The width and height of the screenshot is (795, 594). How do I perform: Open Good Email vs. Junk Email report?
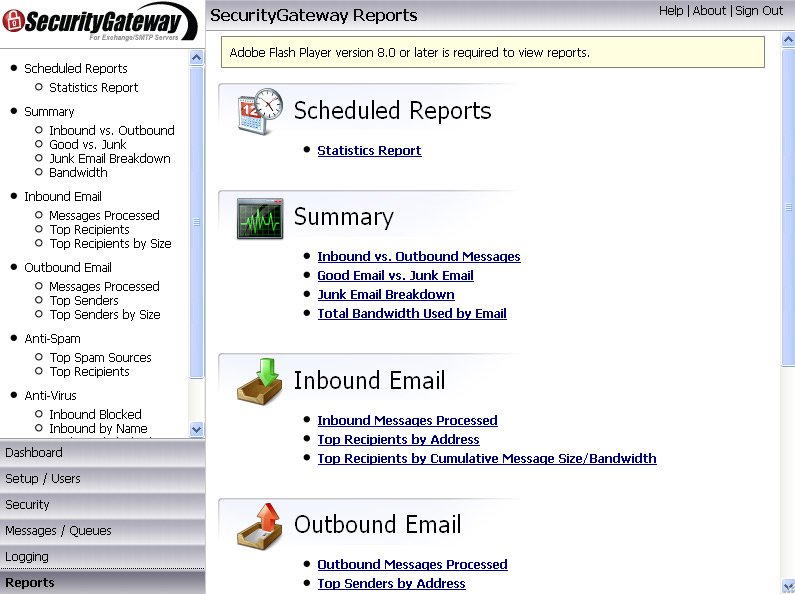click(x=395, y=275)
